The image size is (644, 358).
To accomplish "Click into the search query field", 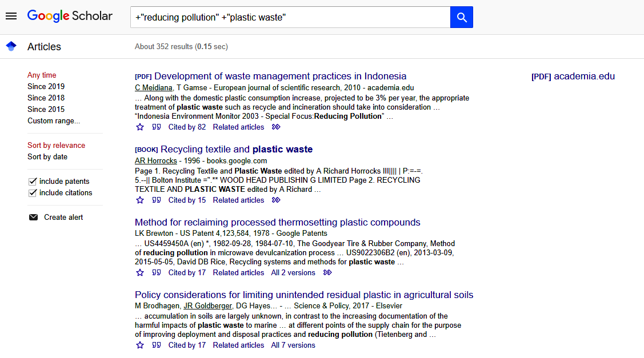I will (x=290, y=18).
